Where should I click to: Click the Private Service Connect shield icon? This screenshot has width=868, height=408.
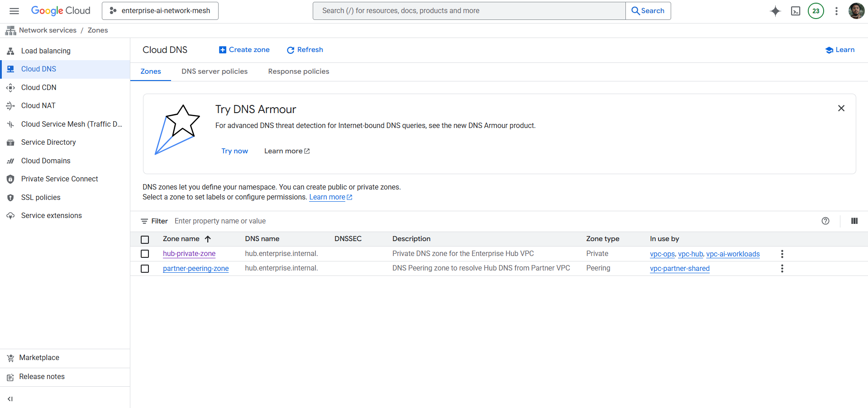click(10, 179)
